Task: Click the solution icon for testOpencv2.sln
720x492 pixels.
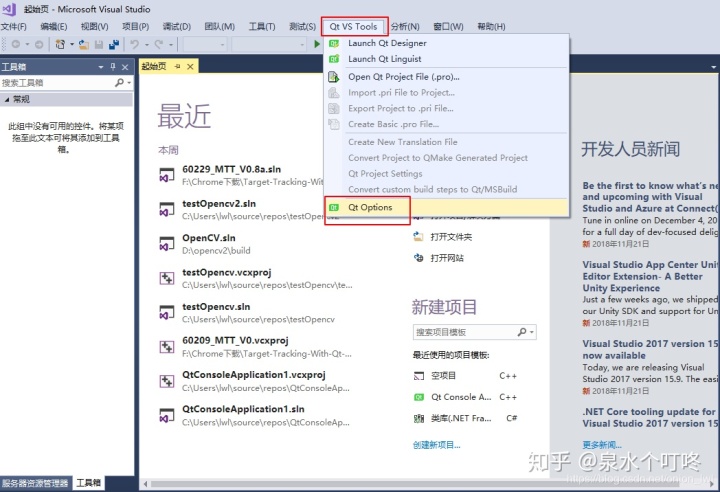Action: tap(167, 209)
